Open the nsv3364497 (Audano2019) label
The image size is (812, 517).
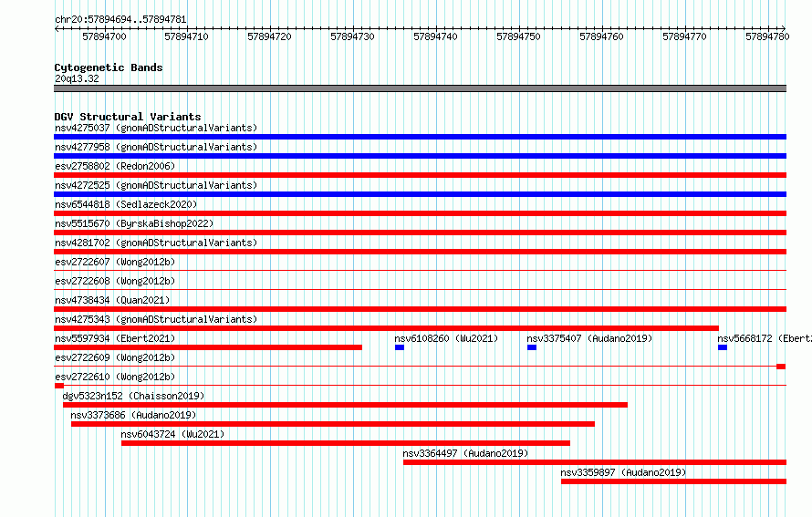pos(465,453)
